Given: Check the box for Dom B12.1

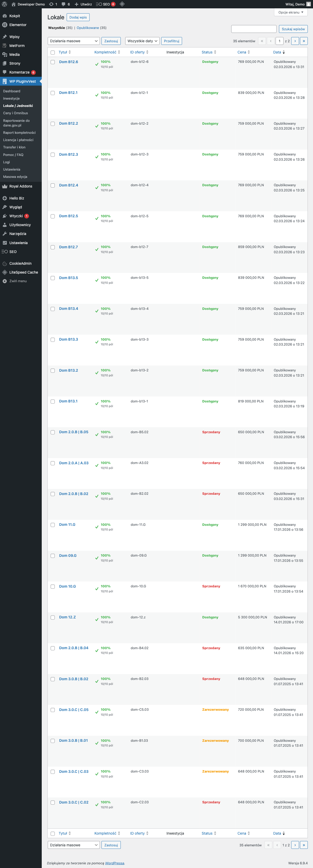Looking at the screenshot, I should pos(53,93).
